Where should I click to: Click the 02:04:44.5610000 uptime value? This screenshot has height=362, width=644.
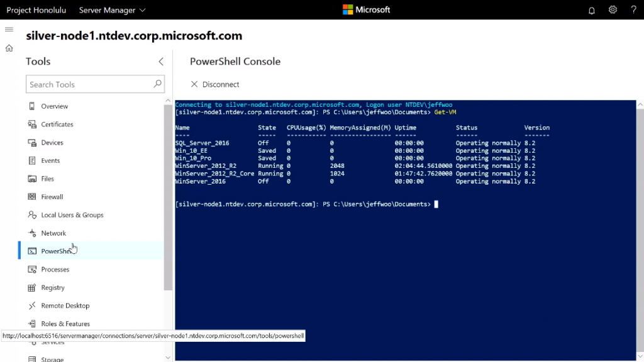click(x=423, y=166)
